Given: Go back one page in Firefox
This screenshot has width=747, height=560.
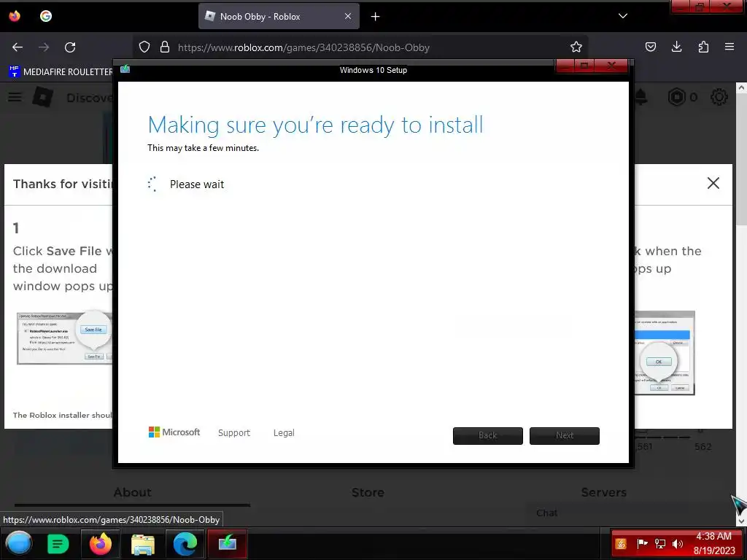Looking at the screenshot, I should [x=18, y=47].
